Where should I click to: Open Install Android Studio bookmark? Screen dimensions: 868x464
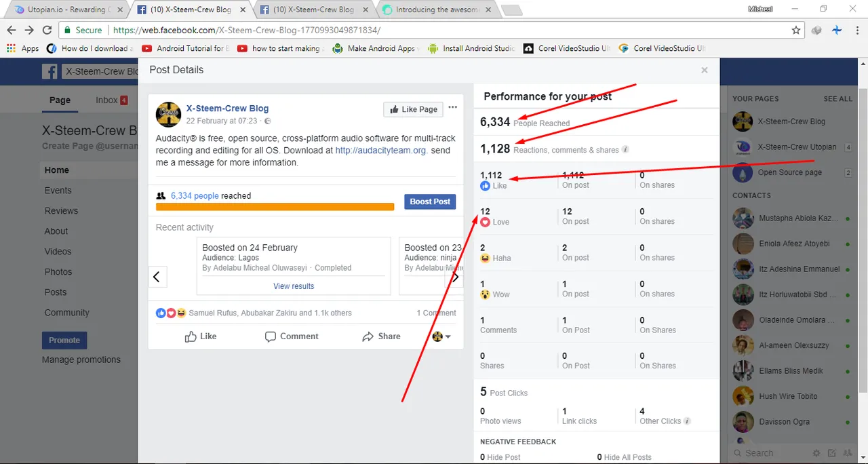click(x=472, y=48)
